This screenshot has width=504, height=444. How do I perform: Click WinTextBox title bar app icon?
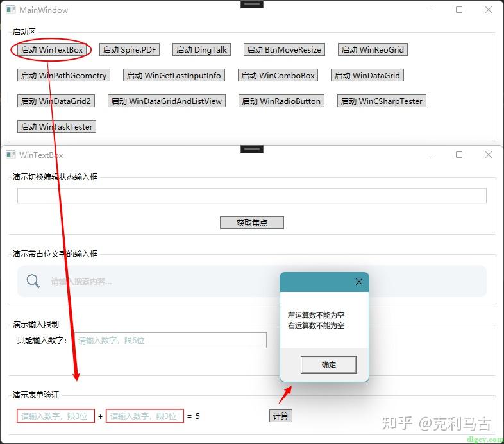coord(10,155)
